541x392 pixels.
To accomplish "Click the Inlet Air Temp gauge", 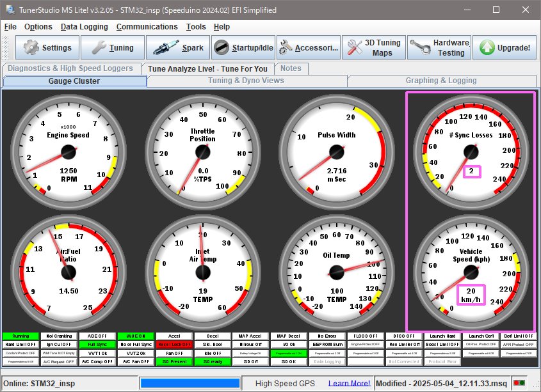I will pos(202,272).
